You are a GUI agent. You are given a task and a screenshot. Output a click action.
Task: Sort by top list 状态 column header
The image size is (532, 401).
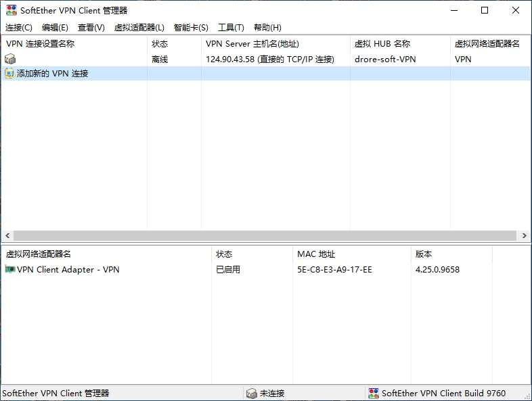tap(174, 44)
